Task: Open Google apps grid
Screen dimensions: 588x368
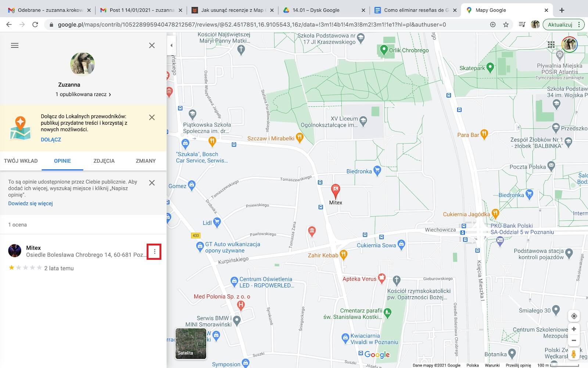Action: pyautogui.click(x=551, y=45)
